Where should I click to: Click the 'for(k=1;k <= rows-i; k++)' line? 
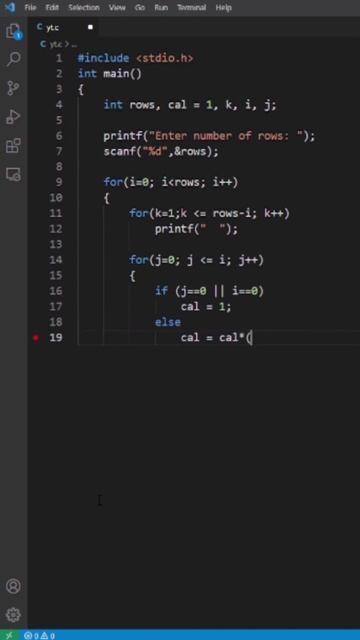209,213
